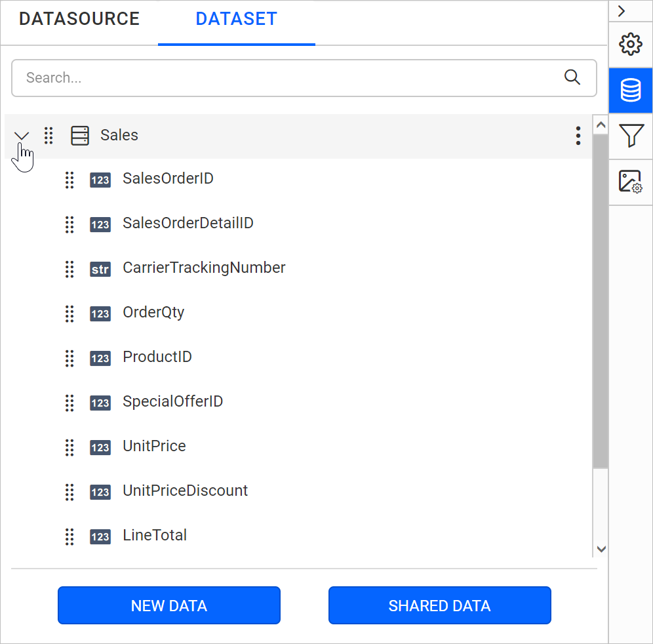653x644 pixels.
Task: Open the Sales dataset three-dot menu
Action: [x=578, y=136]
